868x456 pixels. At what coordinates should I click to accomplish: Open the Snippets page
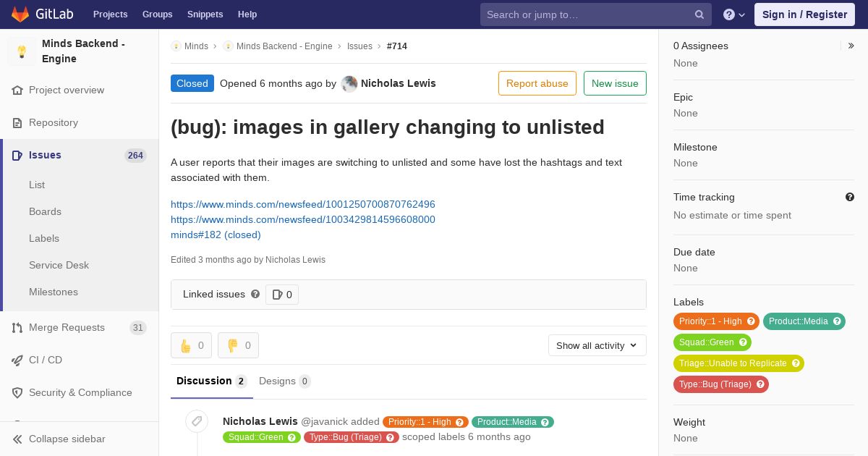[x=205, y=14]
